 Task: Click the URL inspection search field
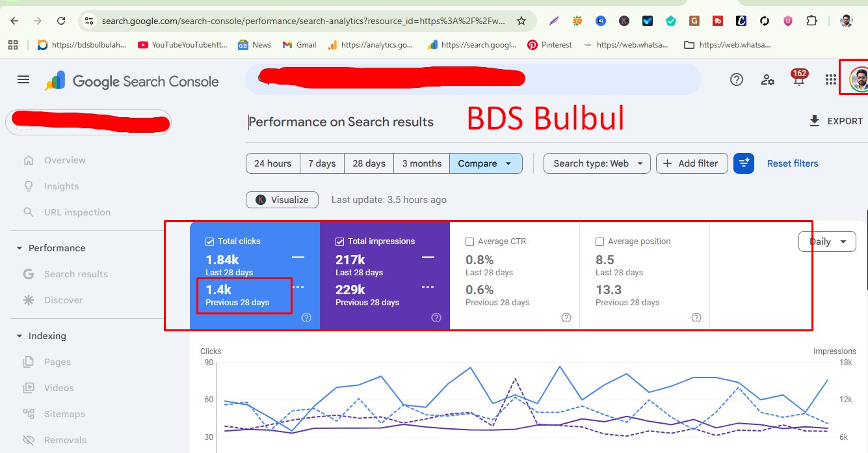[473, 79]
